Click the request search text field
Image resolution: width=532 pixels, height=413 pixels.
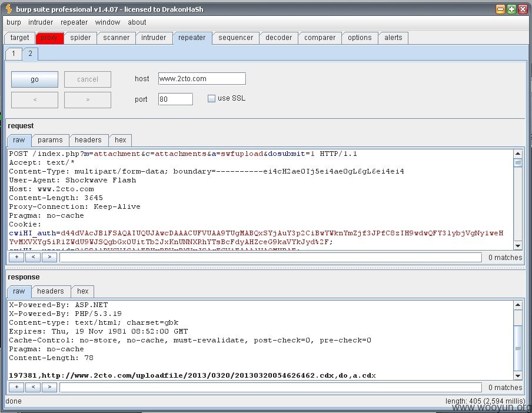pos(271,258)
